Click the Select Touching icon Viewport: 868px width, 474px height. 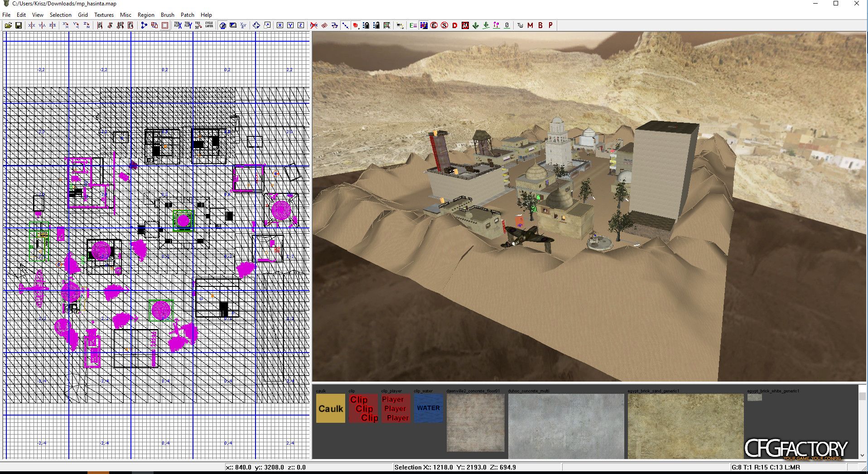110,25
